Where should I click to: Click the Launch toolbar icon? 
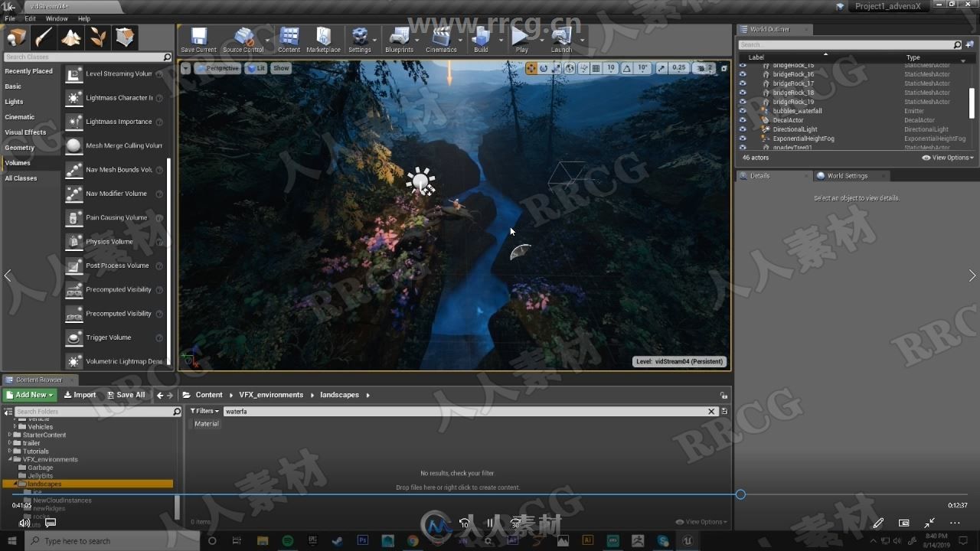561,40
